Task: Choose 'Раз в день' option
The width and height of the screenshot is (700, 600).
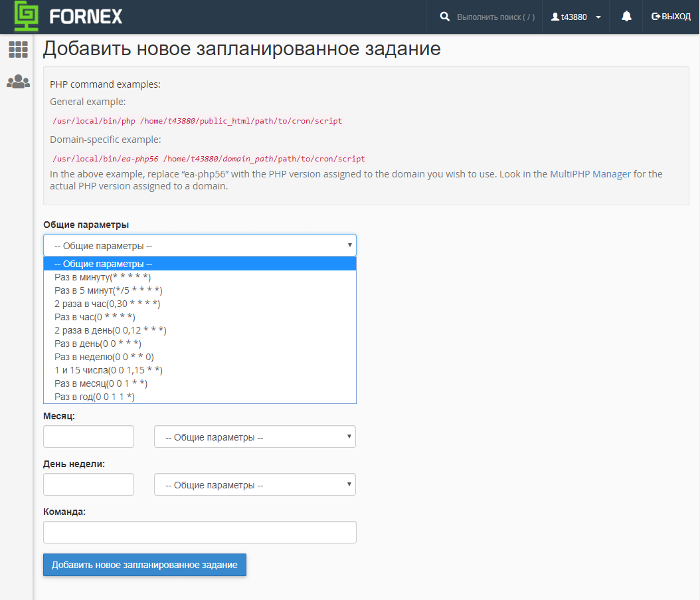Action: (98, 344)
